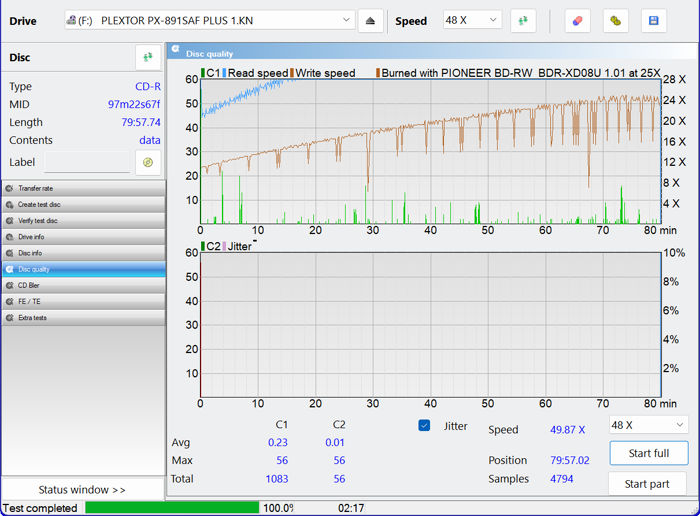This screenshot has height=516, width=700.
Task: Refresh disc info using Disc panel icon
Action: 148,58
